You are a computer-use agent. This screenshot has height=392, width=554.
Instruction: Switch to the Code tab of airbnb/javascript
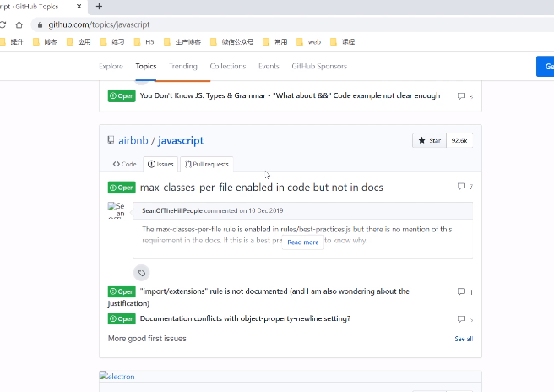[124, 164]
